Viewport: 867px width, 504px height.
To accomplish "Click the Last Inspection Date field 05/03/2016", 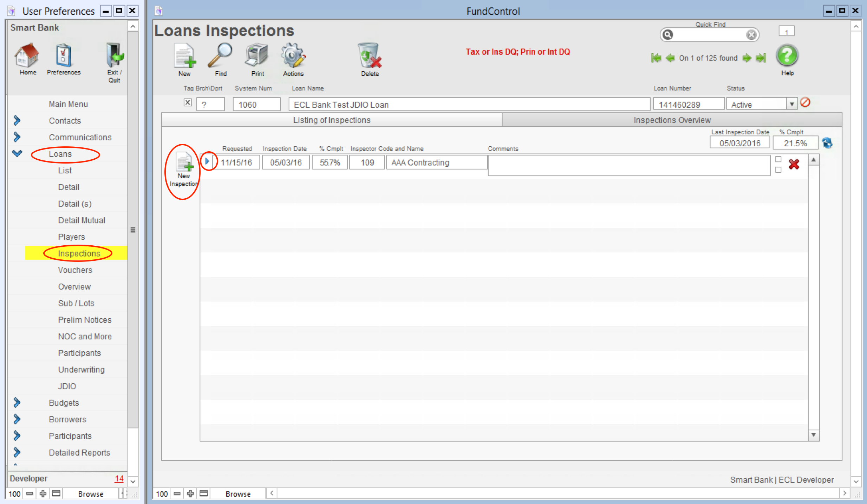I will (740, 143).
